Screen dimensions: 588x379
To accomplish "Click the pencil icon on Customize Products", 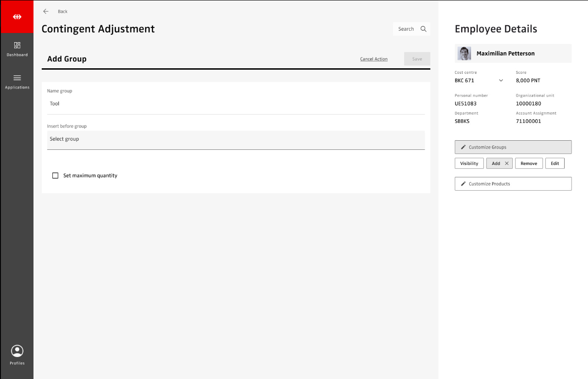I will (x=463, y=184).
